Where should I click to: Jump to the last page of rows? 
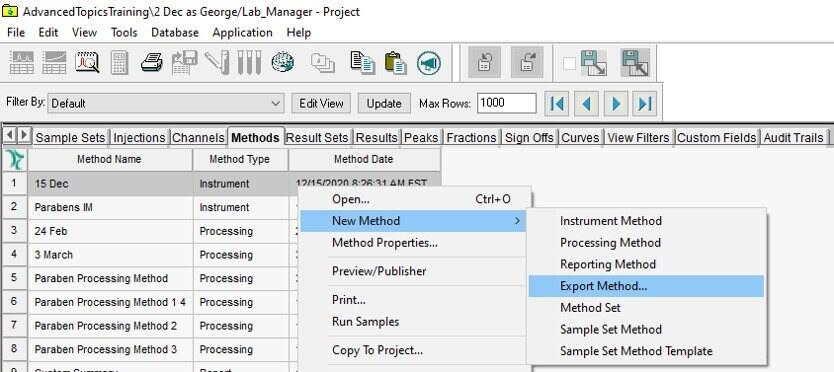click(645, 103)
